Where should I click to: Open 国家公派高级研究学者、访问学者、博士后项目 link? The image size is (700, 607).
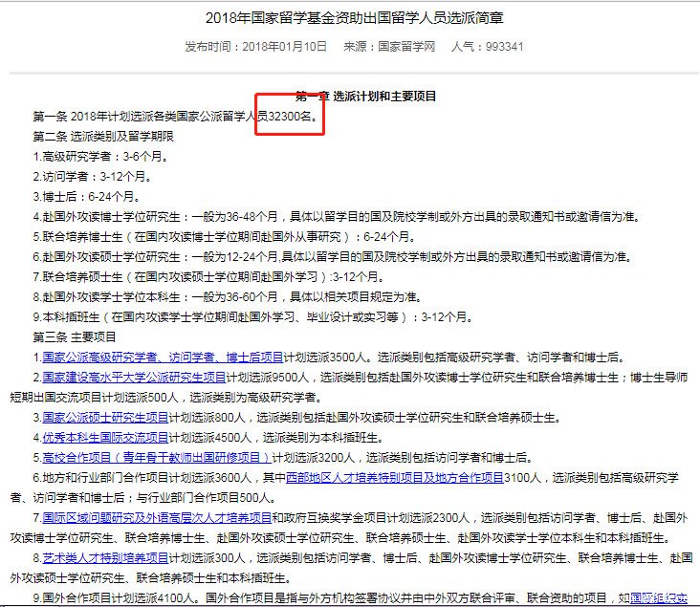click(x=163, y=358)
